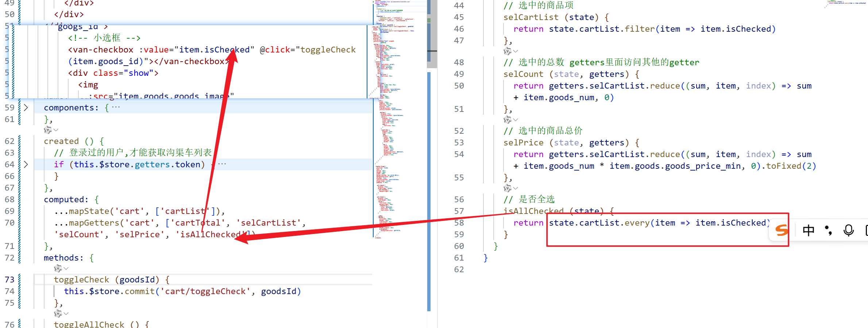Open the code-lens chevron above the 选中的总数 comment
The width and height of the screenshot is (868, 328).
(516, 51)
